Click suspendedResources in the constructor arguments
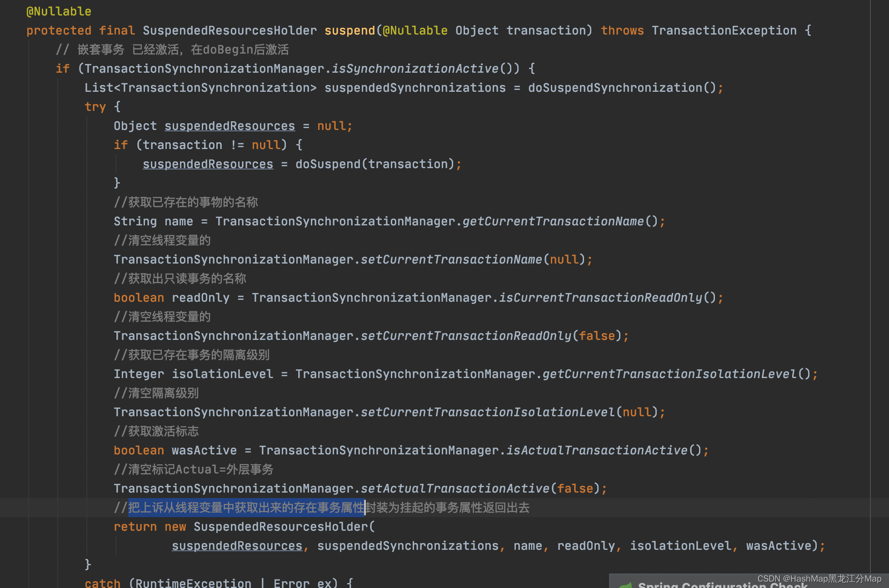889x588 pixels. (x=237, y=546)
